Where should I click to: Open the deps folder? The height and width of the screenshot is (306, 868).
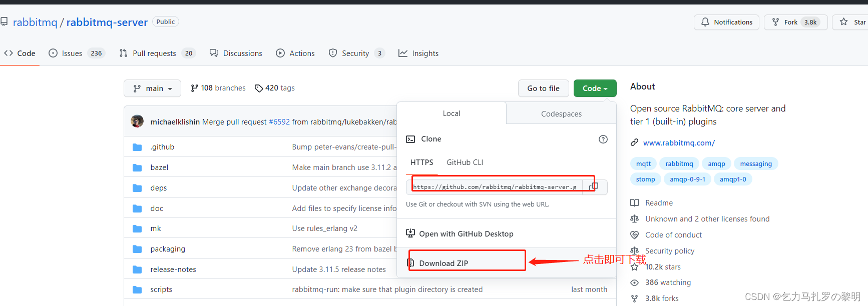(159, 188)
